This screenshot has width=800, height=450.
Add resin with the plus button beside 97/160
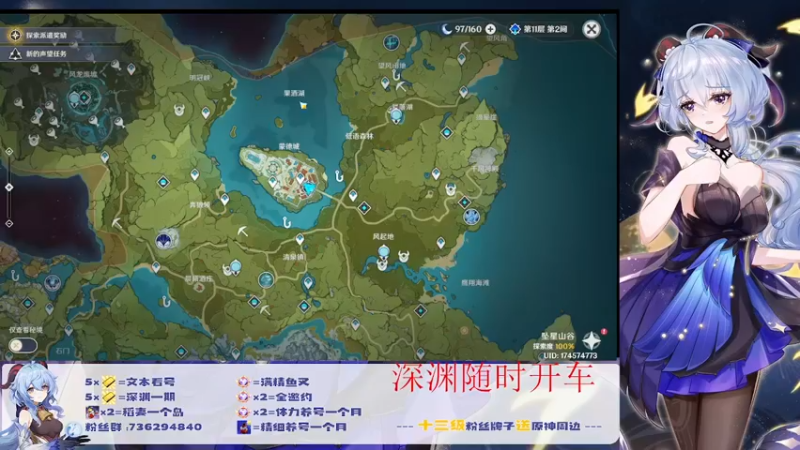(x=490, y=29)
